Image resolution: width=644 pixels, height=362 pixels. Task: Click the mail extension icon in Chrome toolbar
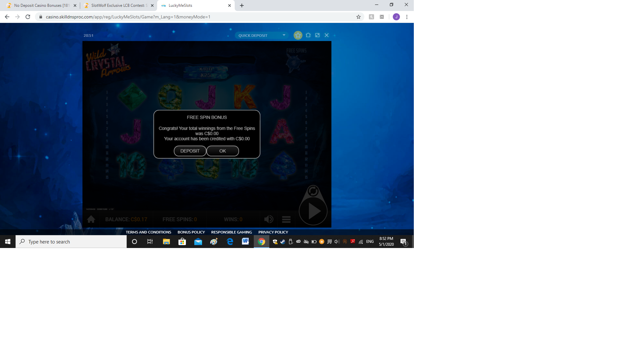coord(382,17)
